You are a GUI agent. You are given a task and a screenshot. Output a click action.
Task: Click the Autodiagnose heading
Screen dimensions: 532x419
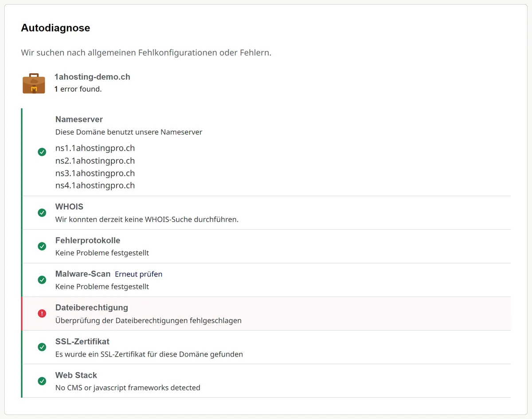point(55,28)
